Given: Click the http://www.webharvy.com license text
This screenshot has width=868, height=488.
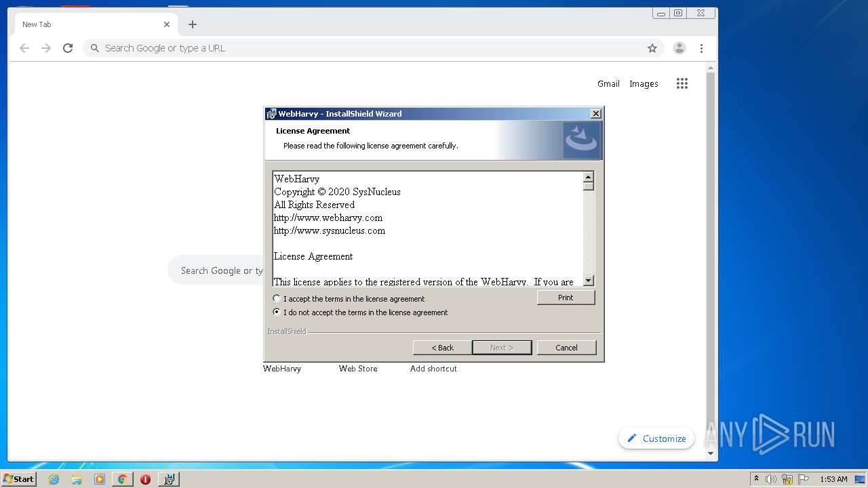Looking at the screenshot, I should pos(328,218).
